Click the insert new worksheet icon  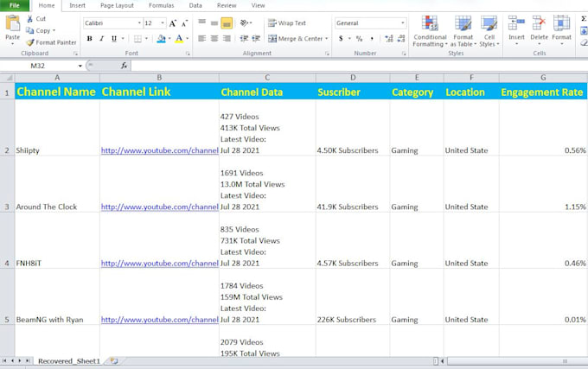coord(114,361)
